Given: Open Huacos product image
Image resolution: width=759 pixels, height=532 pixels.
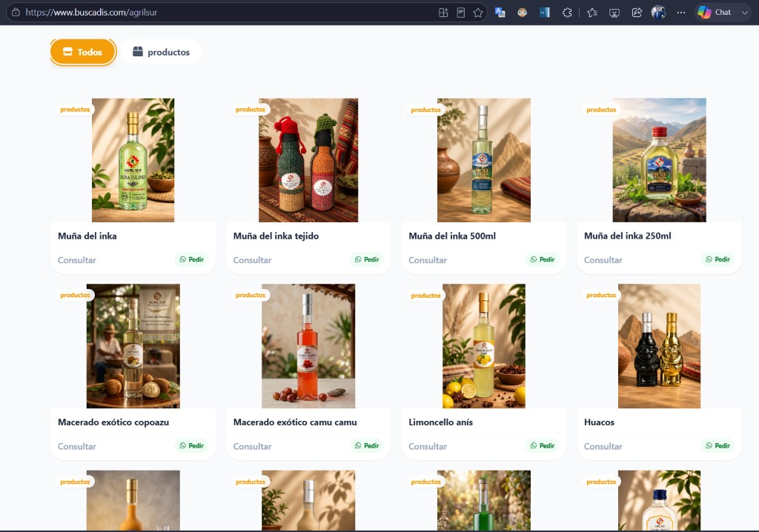Looking at the screenshot, I should click(x=659, y=346).
